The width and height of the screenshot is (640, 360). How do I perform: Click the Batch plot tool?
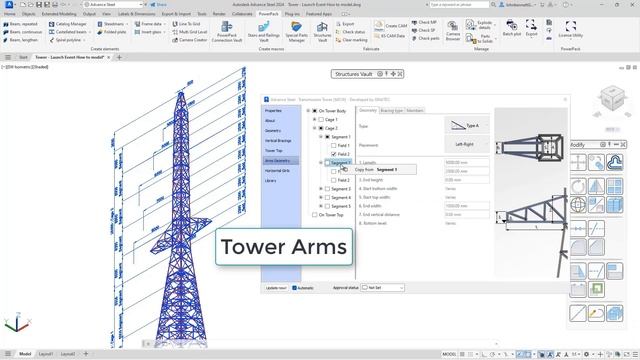tap(512, 28)
